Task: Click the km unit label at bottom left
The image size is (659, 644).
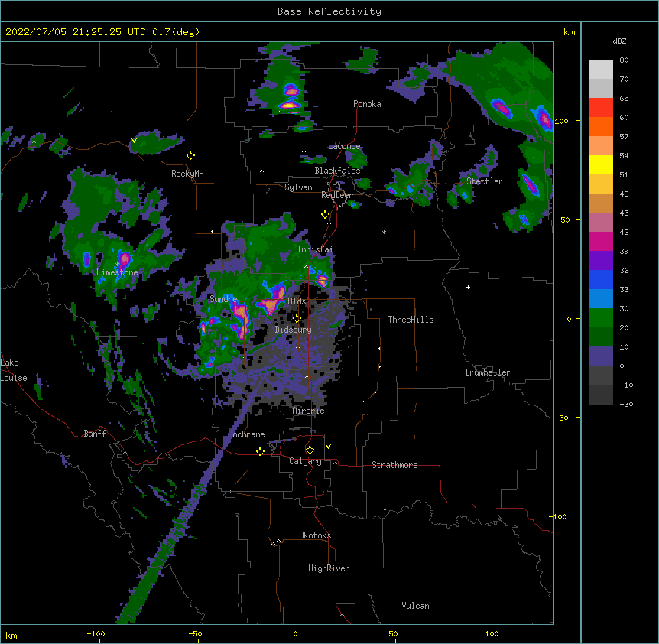Action: point(11,635)
